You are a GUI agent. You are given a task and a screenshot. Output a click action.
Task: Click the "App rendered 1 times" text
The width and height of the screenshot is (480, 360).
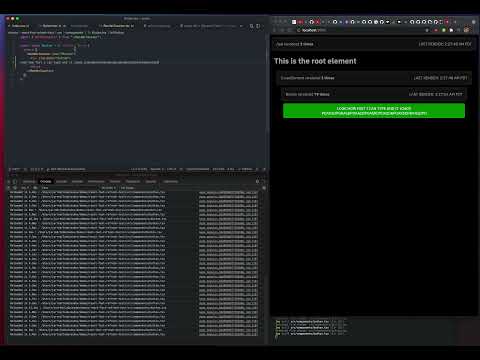tap(295, 44)
